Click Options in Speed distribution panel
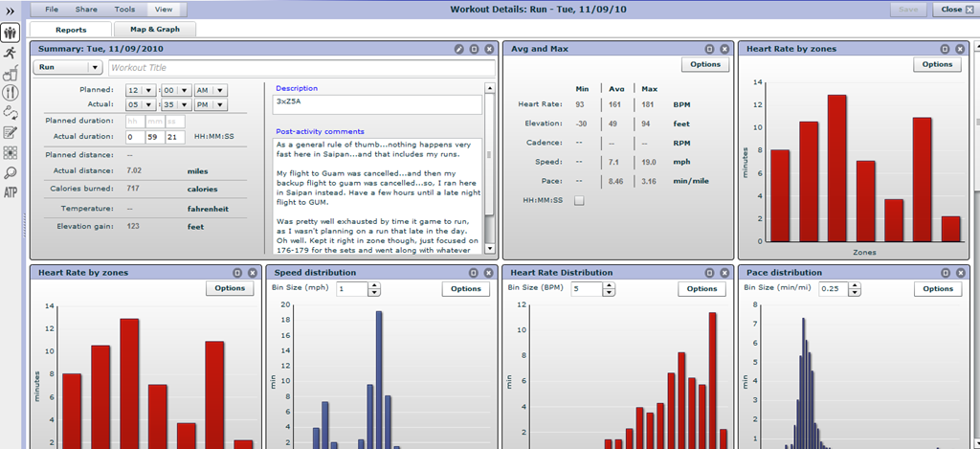 click(466, 288)
